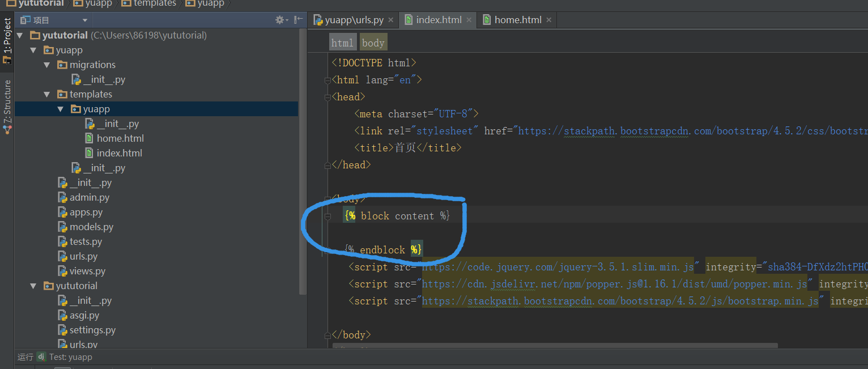Click the asgi.py Python file icon
The height and width of the screenshot is (369, 868).
pos(62,315)
